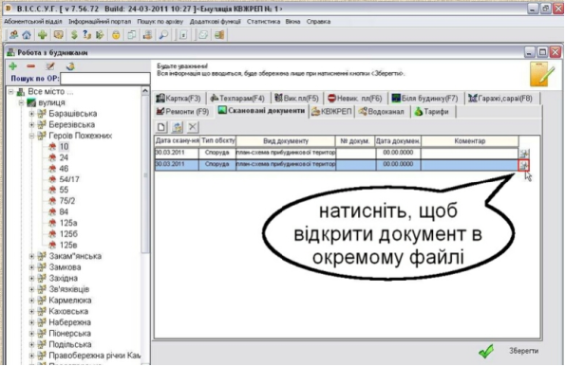This screenshot has height=366, width=565.
Task: Click the dollar sign toolbar icon
Action: point(74,35)
